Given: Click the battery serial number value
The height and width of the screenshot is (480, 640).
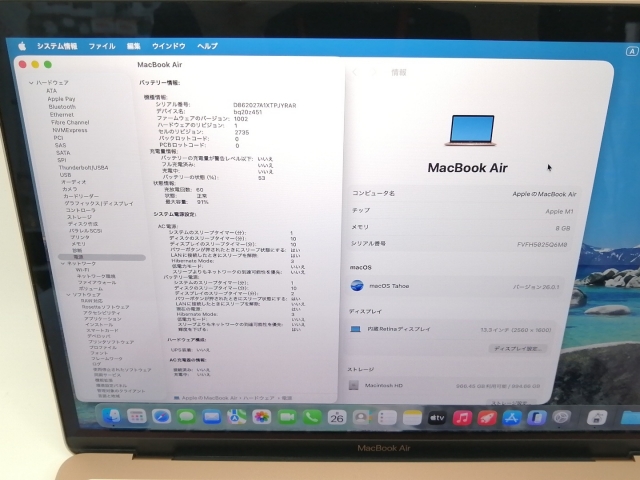Looking at the screenshot, I should tap(264, 105).
